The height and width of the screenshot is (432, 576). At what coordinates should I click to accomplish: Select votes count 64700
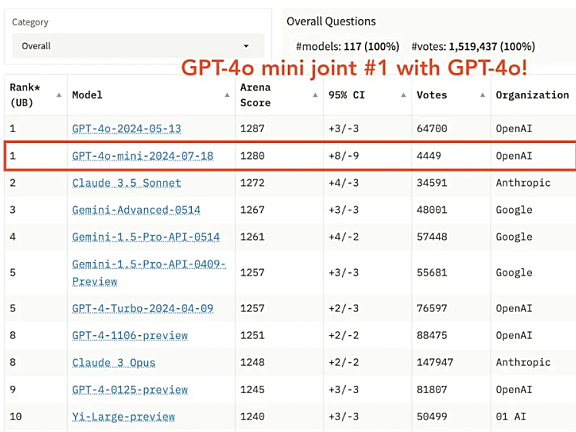432,129
